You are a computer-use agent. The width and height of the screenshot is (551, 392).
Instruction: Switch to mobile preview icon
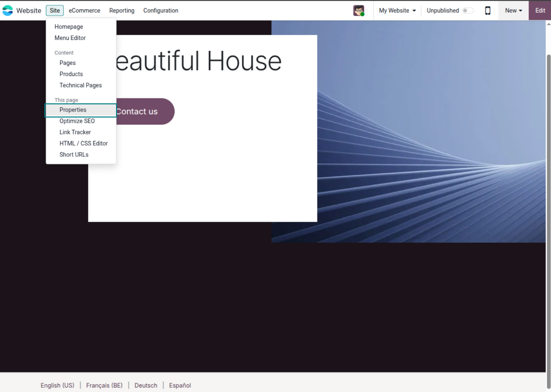[488, 10]
